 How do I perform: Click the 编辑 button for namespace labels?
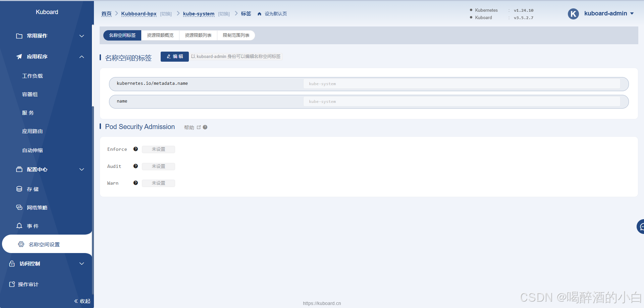click(175, 57)
